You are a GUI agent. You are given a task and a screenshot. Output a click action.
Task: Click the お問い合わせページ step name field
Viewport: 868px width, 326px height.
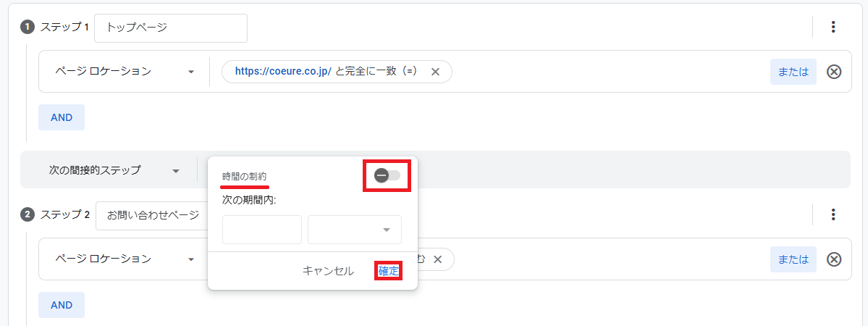[x=152, y=216]
